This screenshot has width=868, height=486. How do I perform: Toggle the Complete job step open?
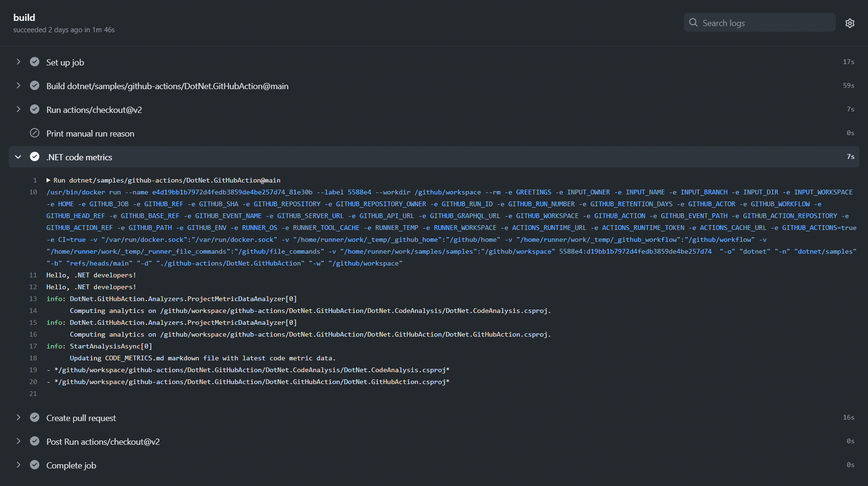(18, 465)
